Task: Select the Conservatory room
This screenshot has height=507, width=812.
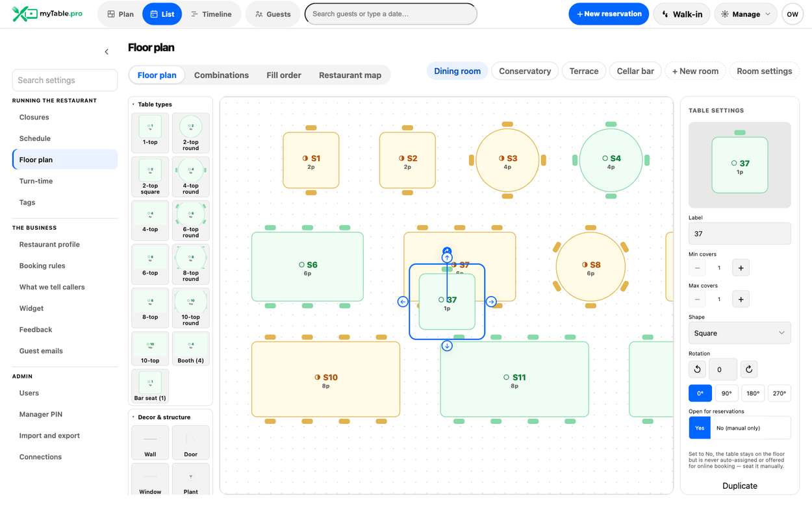Action: (525, 71)
